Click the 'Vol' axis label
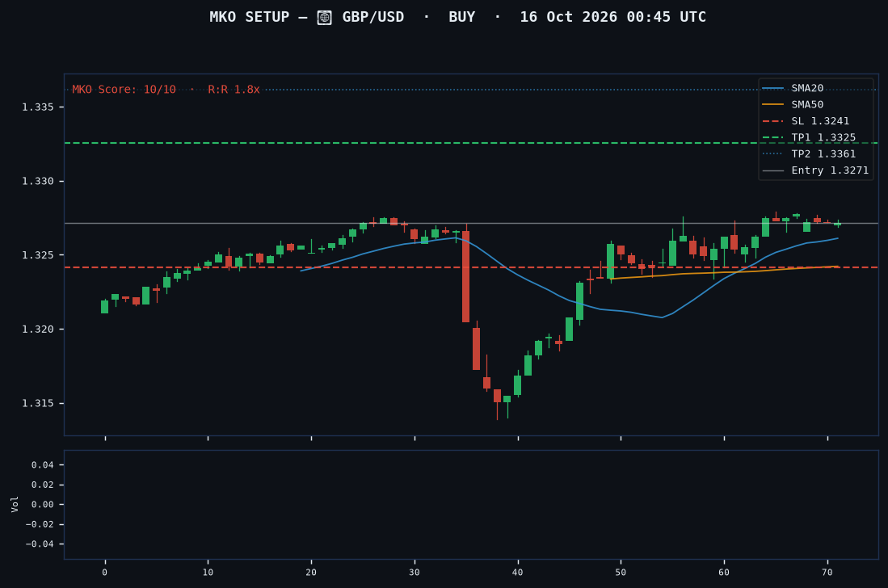888x588 pixels. 15,504
